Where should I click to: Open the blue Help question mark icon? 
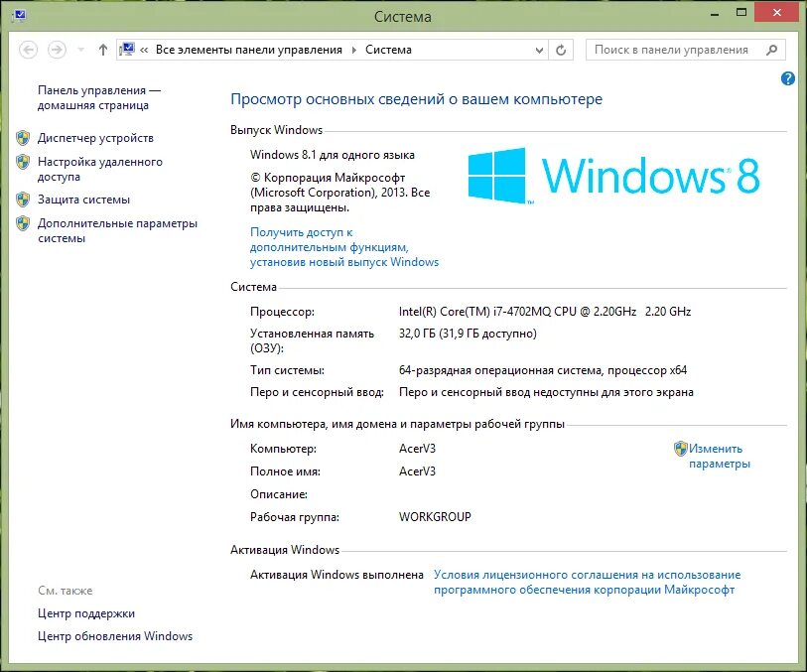click(787, 78)
